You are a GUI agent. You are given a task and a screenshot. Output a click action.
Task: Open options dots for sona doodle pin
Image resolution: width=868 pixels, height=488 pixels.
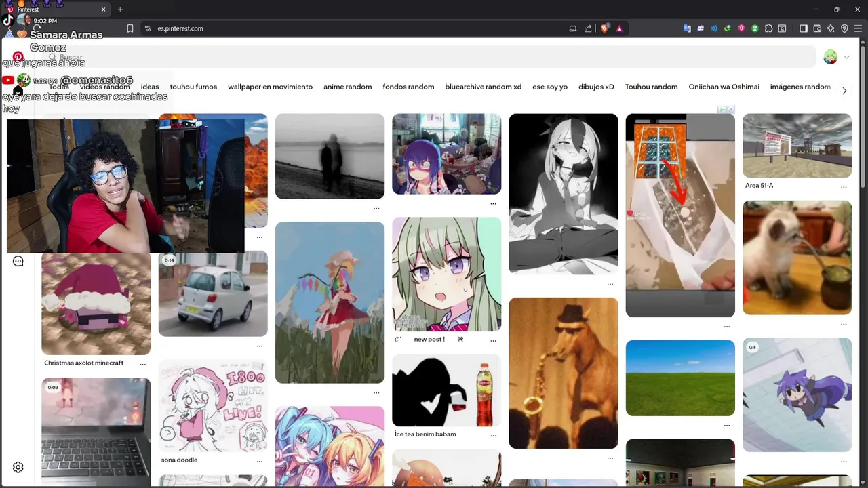pyautogui.click(x=259, y=461)
